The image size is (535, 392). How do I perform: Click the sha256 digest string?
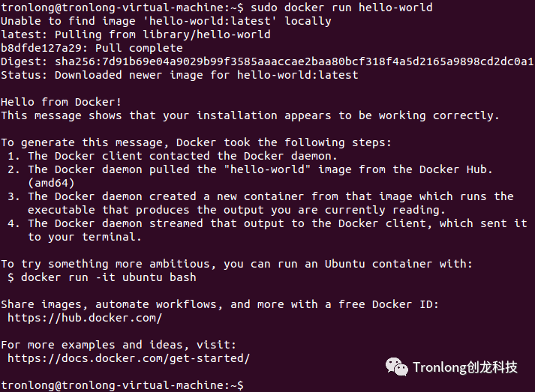click(294, 61)
